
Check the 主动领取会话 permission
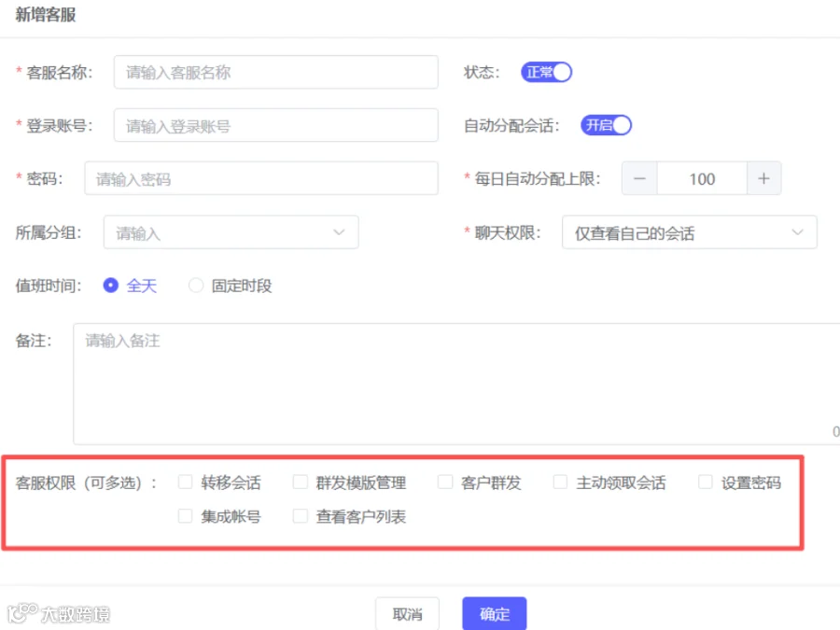tap(560, 482)
